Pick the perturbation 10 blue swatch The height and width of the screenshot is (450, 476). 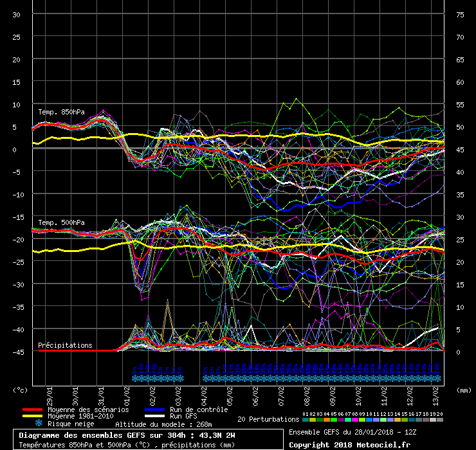(369, 420)
